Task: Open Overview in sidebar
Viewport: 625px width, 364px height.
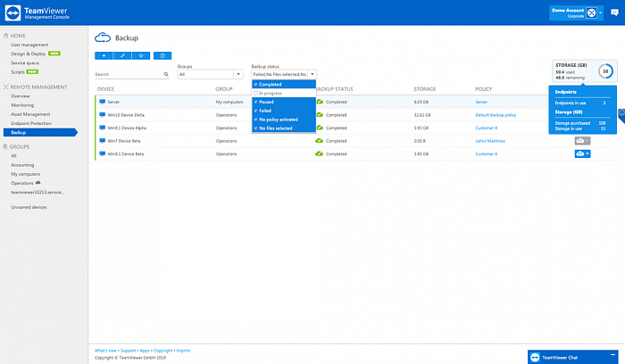Action: (21, 96)
